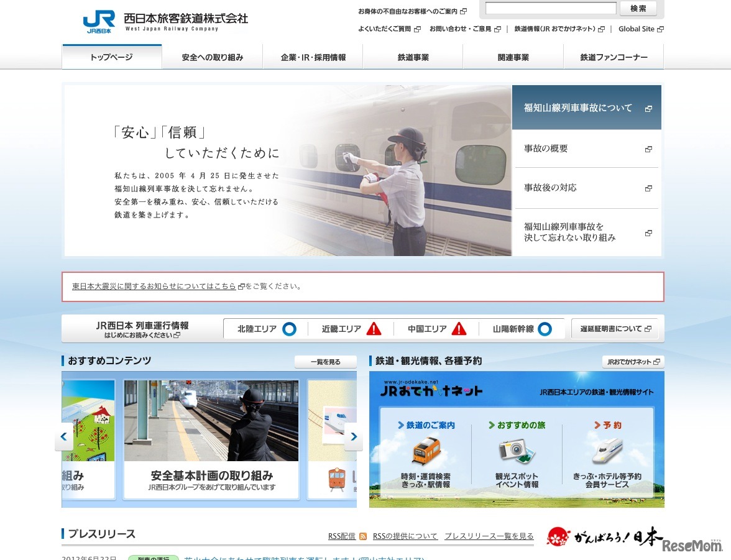731x560 pixels.
Task: Select the 鉄道事業 tab
Action: point(413,57)
